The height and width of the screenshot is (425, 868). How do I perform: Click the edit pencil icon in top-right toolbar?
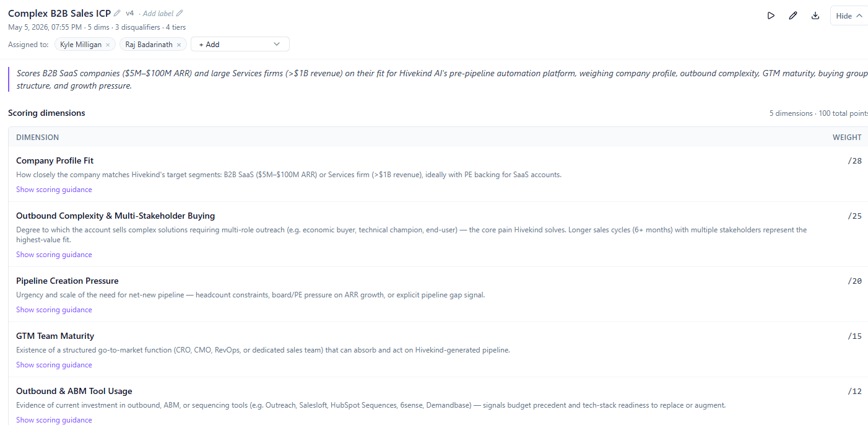coord(793,15)
